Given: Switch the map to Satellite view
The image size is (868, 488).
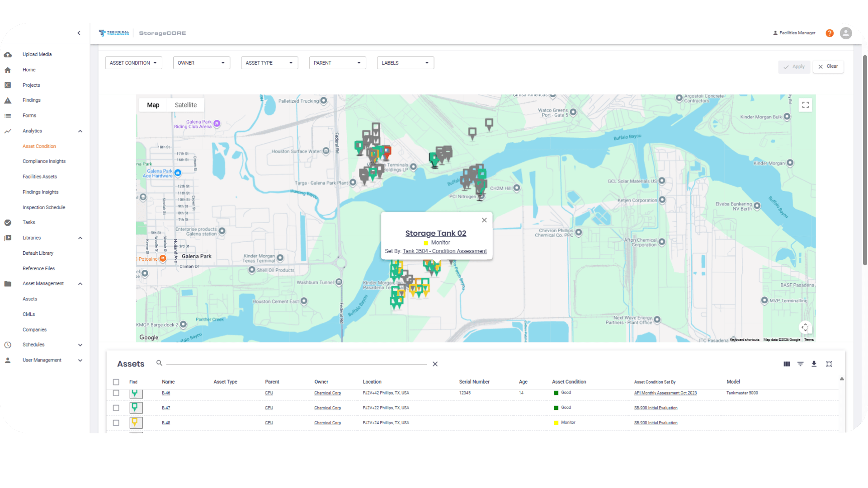Looking at the screenshot, I should (x=186, y=105).
